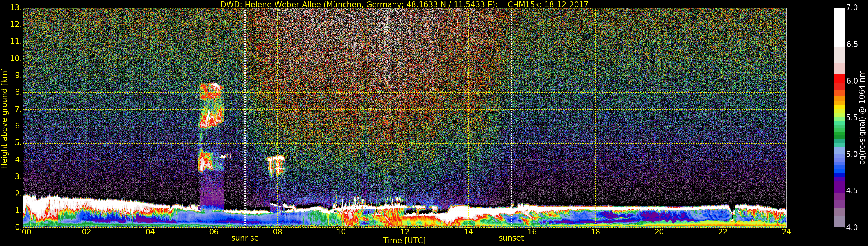Screen dimensions: 868x246
Task: Click the sunset label below the time axis
Action: point(511,238)
